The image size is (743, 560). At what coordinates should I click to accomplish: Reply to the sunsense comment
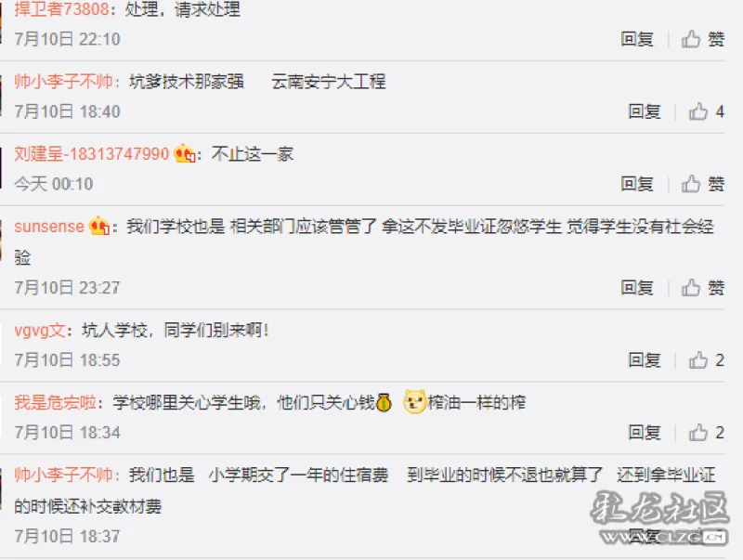[637, 288]
